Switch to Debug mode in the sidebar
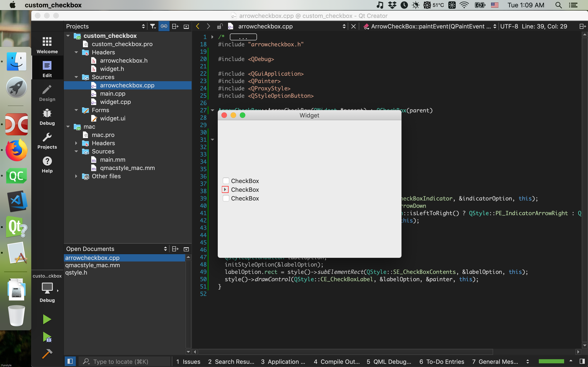The image size is (588, 367). 47,117
